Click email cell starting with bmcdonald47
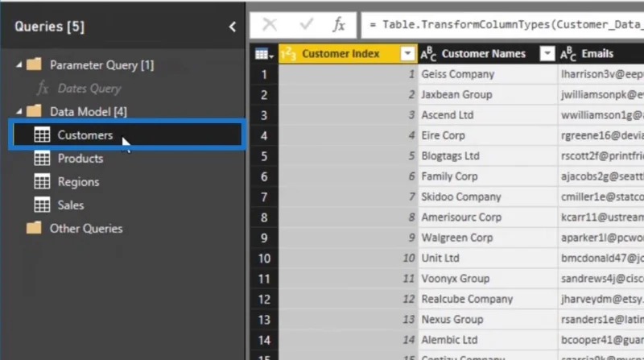644x360 pixels. pyautogui.click(x=601, y=259)
